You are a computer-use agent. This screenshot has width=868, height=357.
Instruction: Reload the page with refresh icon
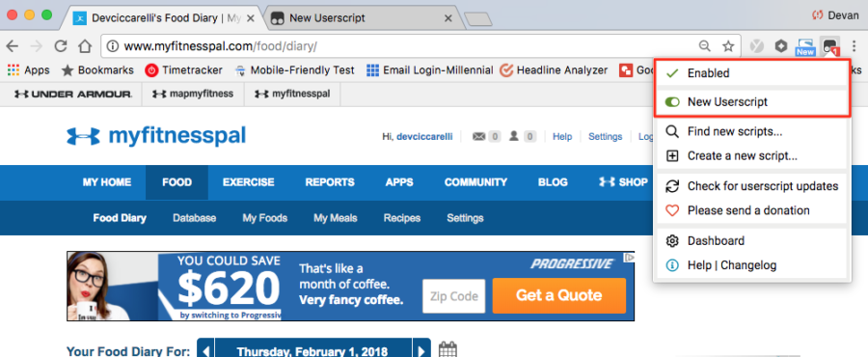tap(61, 46)
